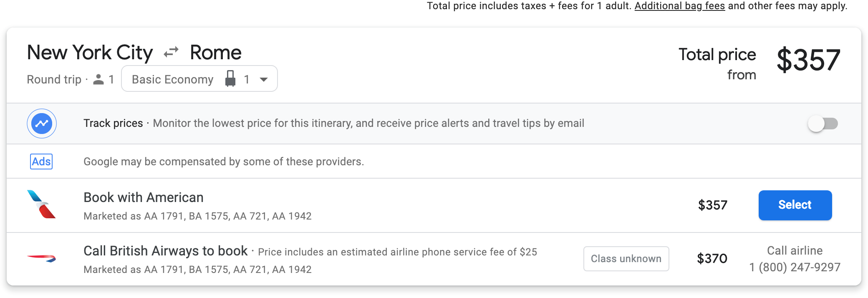The image size is (868, 298).
Task: Click the round-trip swap arrows icon
Action: click(171, 53)
